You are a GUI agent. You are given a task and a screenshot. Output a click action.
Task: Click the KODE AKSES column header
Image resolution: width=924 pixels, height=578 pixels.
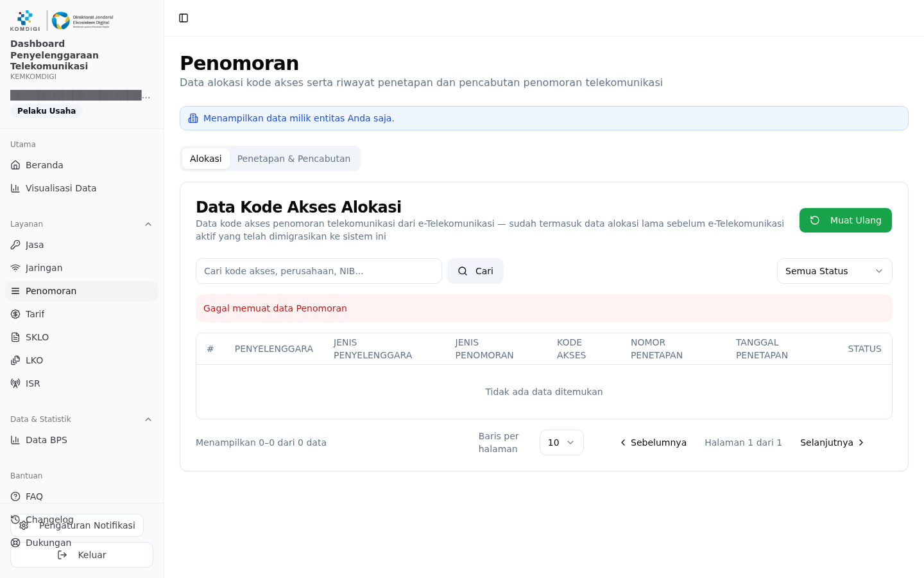[571, 349]
